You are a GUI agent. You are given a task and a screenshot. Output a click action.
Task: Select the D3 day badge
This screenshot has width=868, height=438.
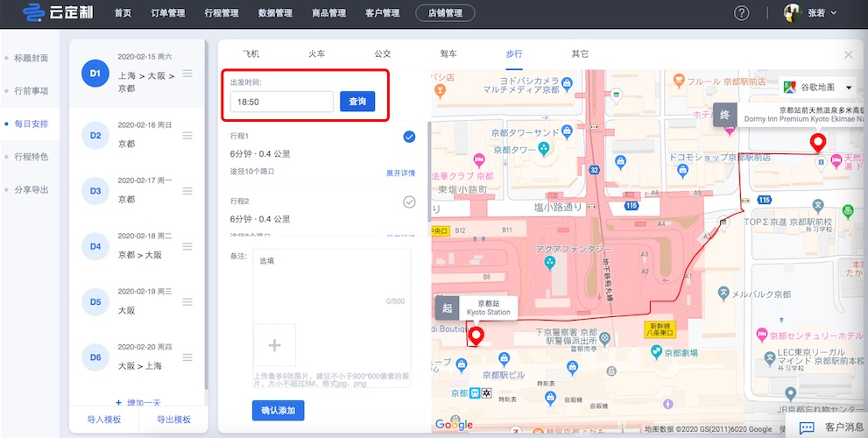[x=95, y=191]
